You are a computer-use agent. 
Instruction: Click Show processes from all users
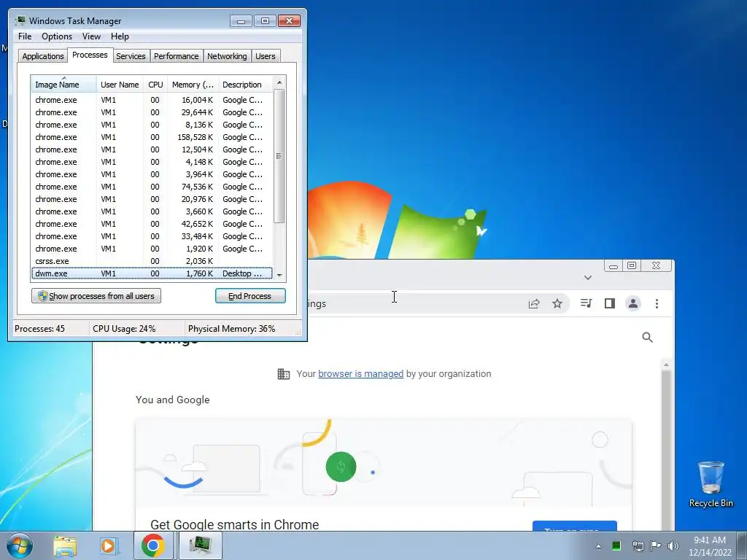96,296
